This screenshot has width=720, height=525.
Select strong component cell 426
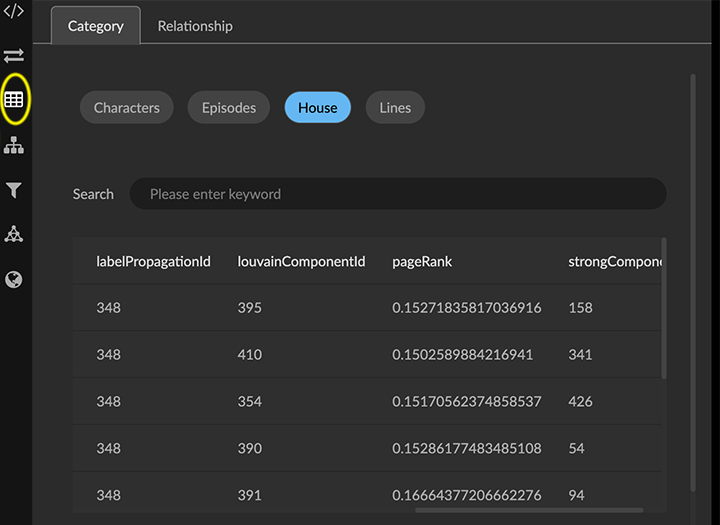[x=580, y=401]
